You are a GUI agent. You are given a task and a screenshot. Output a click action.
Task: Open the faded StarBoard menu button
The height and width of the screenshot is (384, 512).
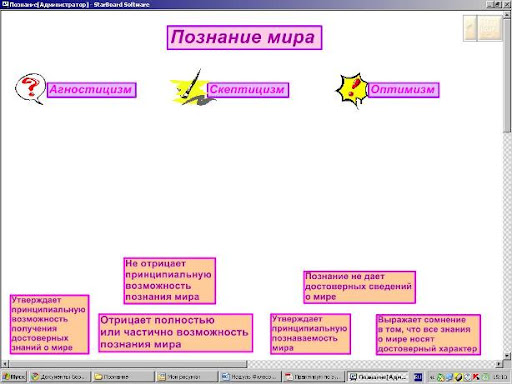pyautogui.click(x=490, y=28)
